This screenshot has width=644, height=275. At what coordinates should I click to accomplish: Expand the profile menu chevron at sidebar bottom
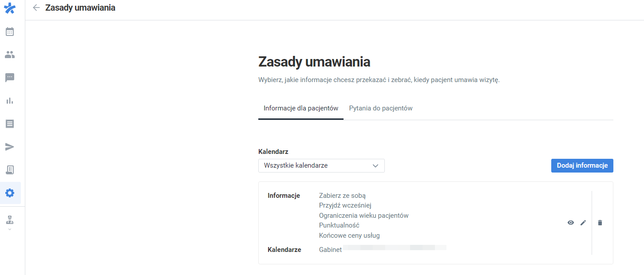(10, 229)
